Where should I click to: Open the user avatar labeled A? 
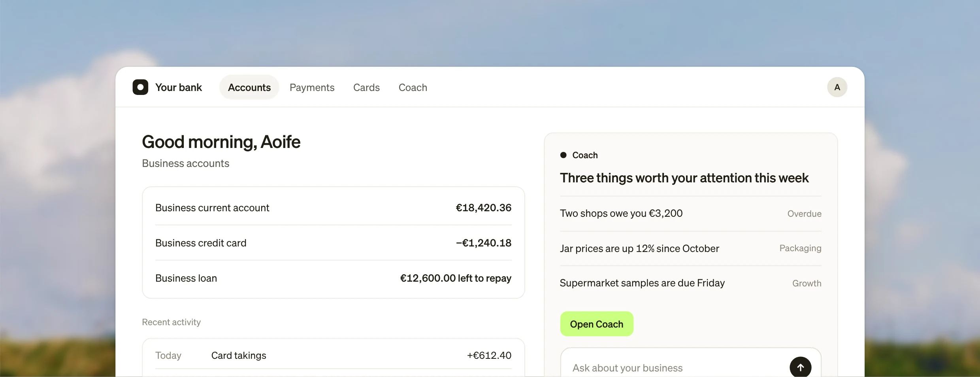tap(837, 87)
